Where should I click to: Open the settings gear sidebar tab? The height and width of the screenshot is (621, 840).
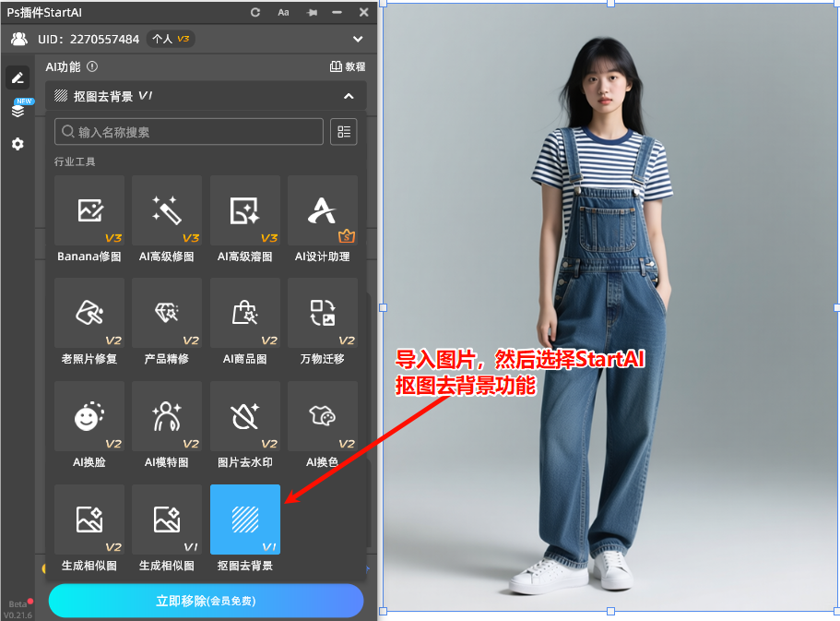[18, 144]
